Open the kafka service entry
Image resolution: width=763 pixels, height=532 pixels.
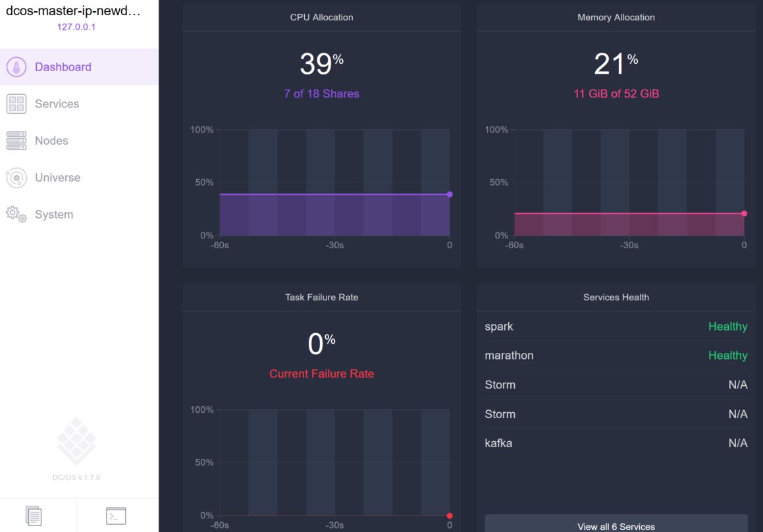pos(498,443)
